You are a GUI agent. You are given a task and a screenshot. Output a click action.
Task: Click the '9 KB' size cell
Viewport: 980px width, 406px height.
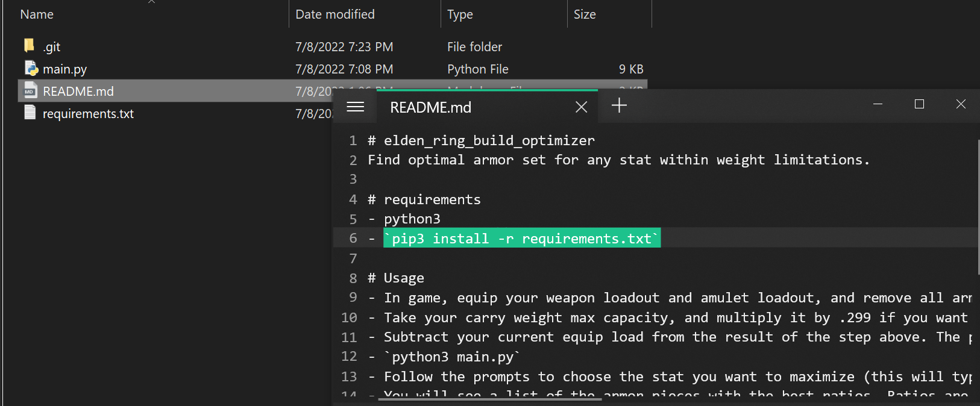click(631, 69)
